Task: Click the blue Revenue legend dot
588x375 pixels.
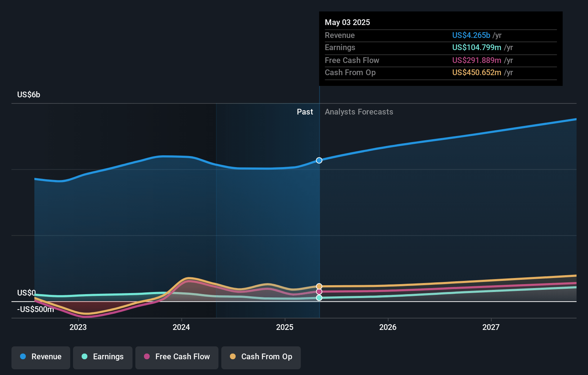Action: click(x=23, y=356)
